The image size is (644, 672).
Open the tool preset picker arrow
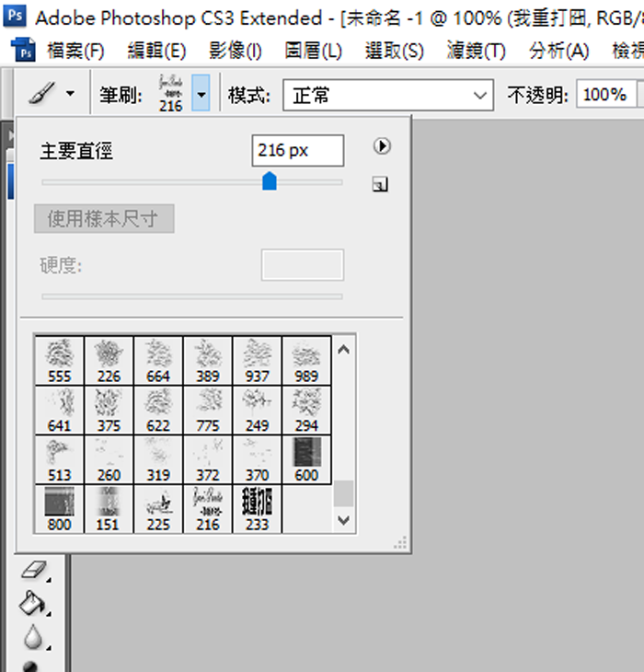pyautogui.click(x=70, y=93)
